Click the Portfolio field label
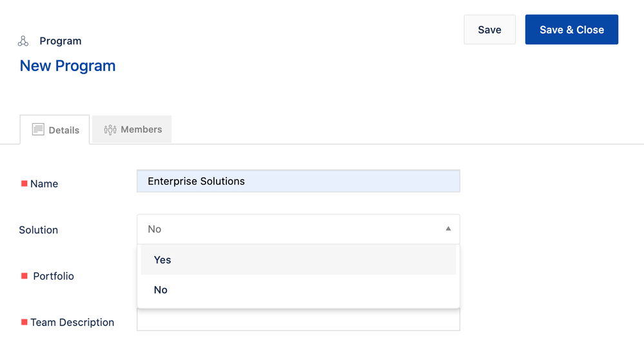The image size is (644, 337). tap(54, 276)
